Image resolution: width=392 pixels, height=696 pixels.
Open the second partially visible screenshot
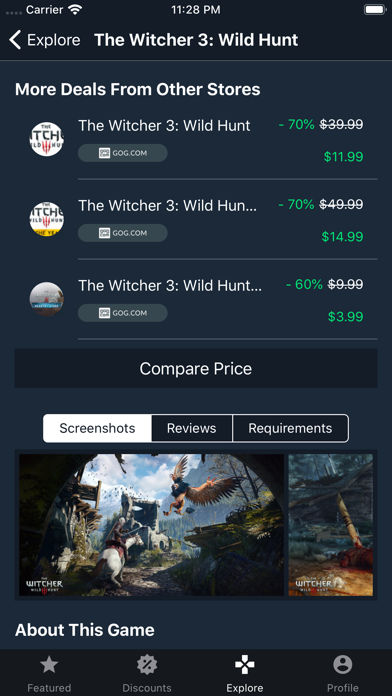coord(331,525)
